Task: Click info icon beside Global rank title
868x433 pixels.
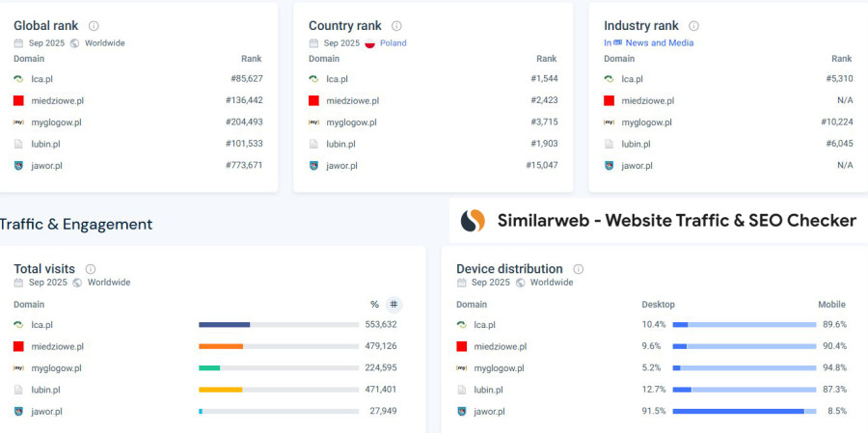Action: click(94, 26)
